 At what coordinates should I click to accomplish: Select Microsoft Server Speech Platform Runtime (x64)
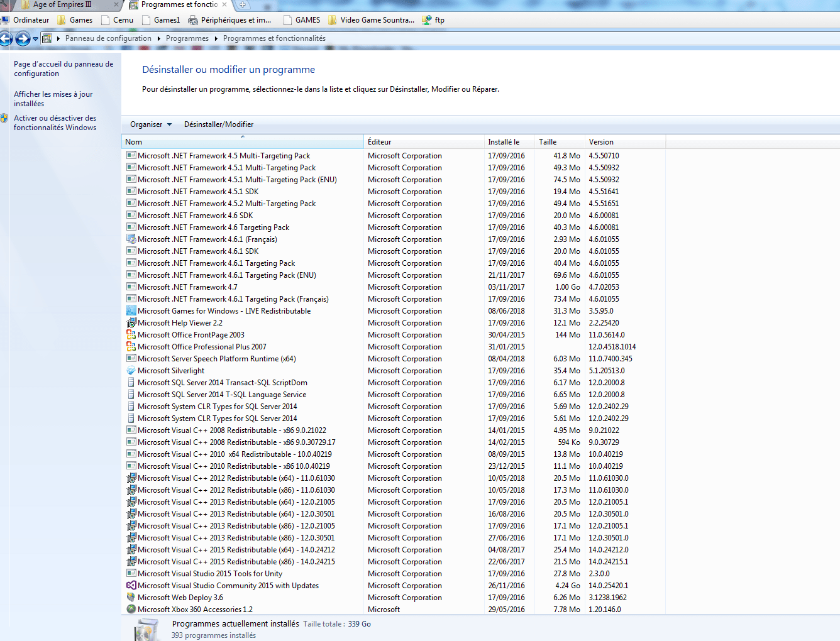217,359
